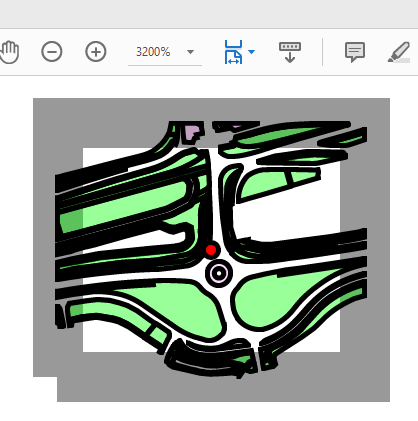This screenshot has height=421, width=418.
Task: Expand the page fit options arrow
Action: point(252,52)
